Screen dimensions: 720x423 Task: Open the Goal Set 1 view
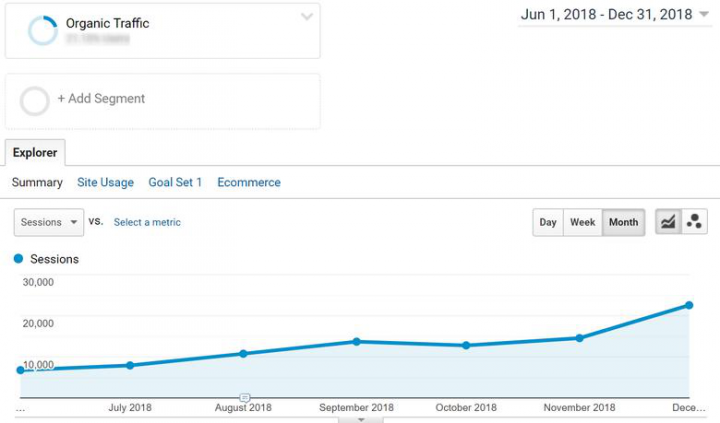pos(175,183)
